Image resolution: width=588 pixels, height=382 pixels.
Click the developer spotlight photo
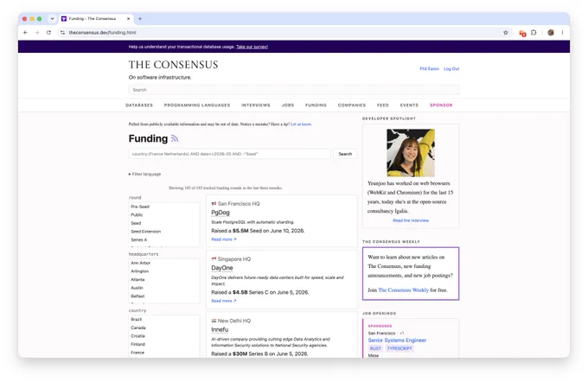pos(411,153)
